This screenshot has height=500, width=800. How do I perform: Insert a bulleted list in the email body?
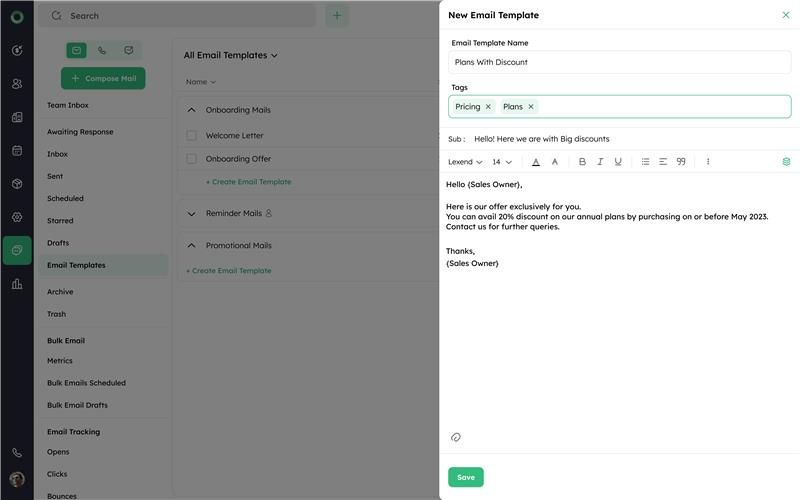point(645,162)
